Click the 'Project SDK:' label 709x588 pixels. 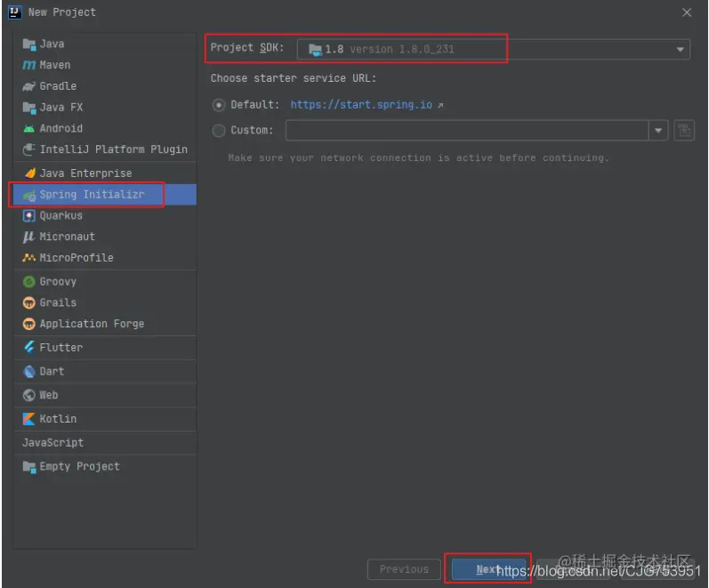click(x=247, y=47)
